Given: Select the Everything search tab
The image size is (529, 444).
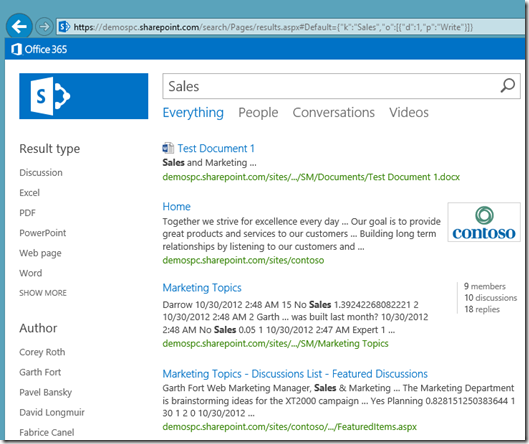Looking at the screenshot, I should point(193,112).
